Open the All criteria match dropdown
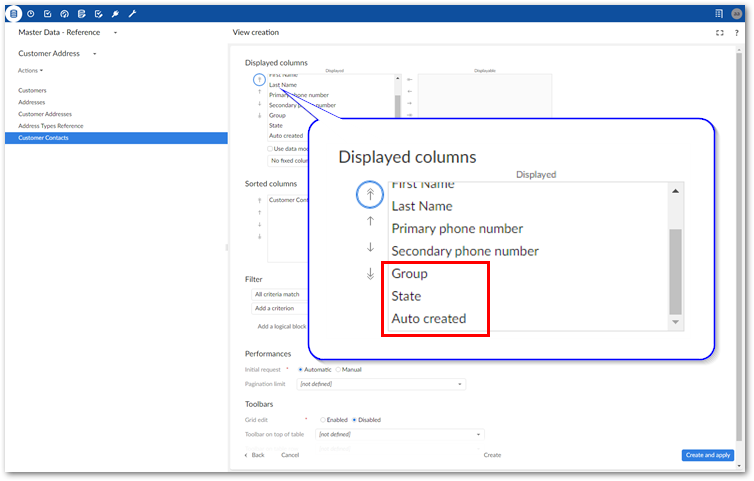The width and height of the screenshot is (754, 481). [280, 294]
